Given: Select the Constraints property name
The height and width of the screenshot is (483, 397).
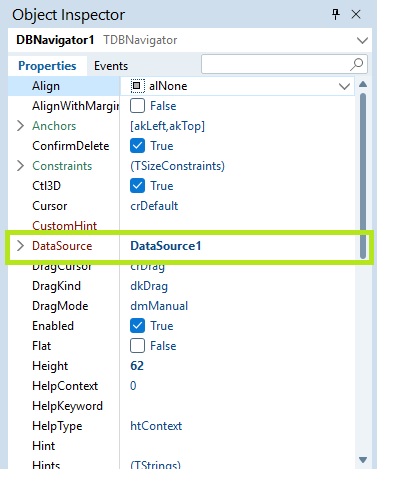Looking at the screenshot, I should (62, 166).
